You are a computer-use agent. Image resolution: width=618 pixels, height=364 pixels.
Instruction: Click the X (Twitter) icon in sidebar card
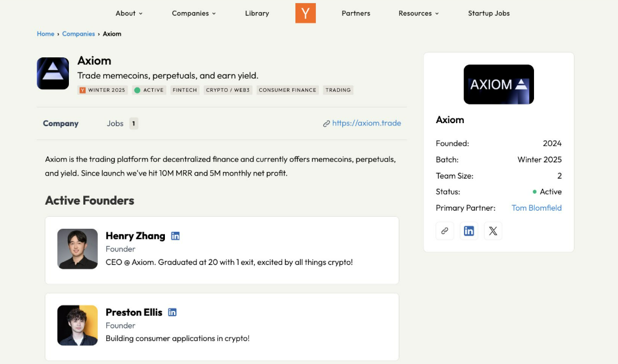493,231
